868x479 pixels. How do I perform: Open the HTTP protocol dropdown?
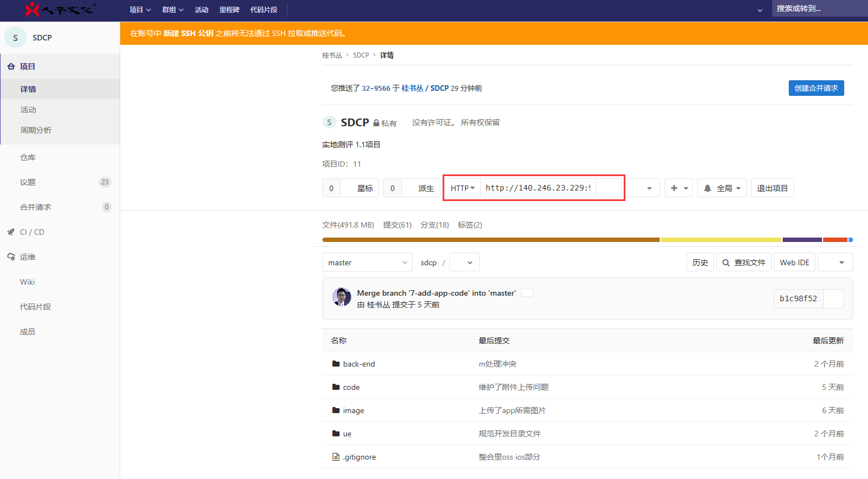(463, 188)
